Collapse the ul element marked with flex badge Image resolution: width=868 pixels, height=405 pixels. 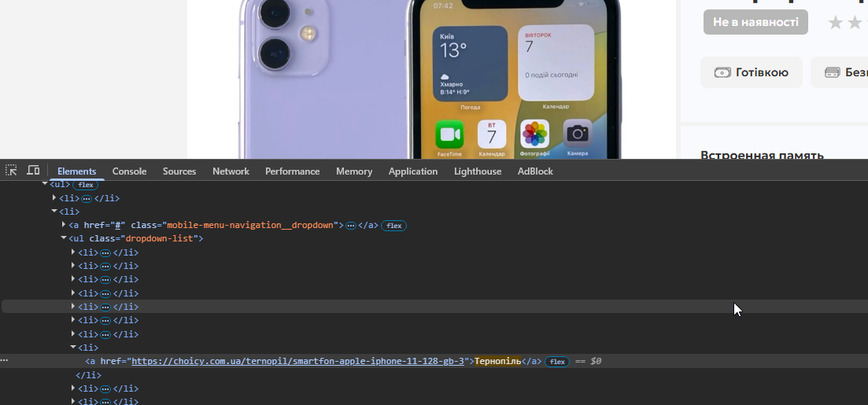point(45,184)
